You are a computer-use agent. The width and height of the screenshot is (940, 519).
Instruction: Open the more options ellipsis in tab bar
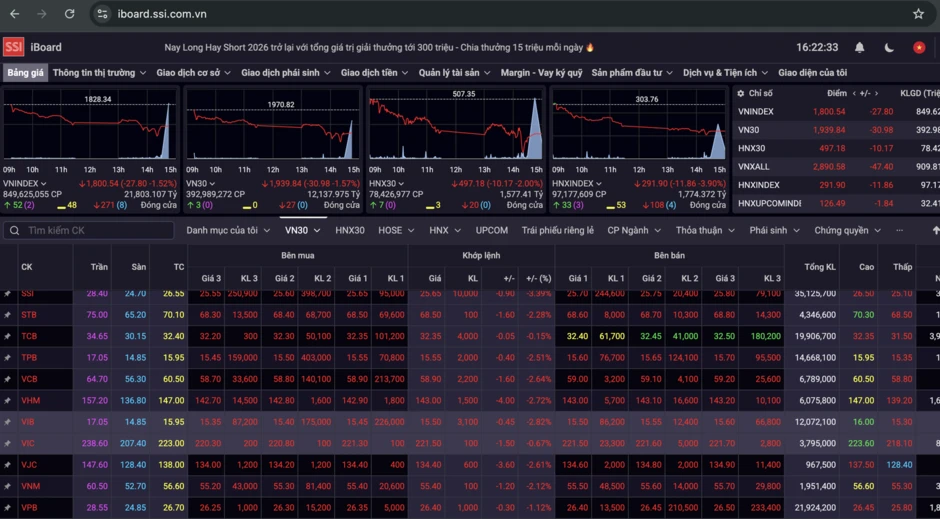[899, 230]
